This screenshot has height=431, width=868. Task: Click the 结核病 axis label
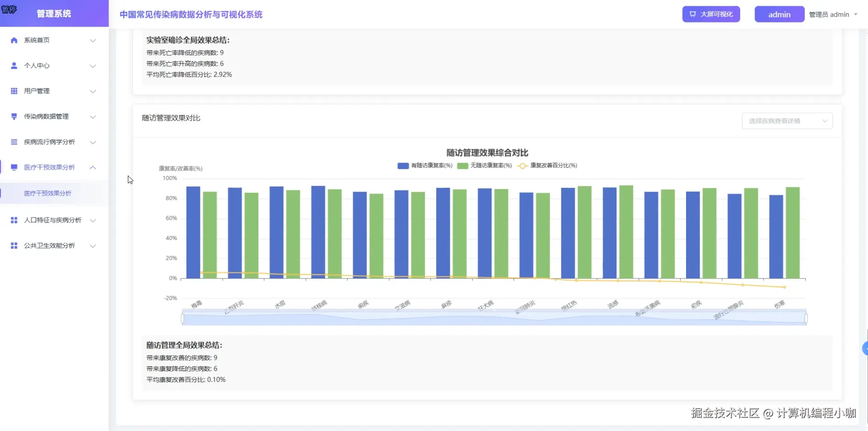coord(319,306)
